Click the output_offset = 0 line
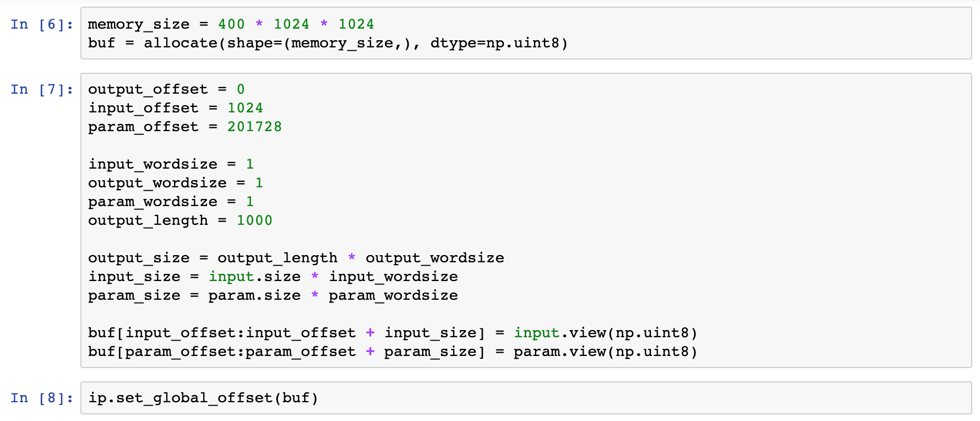 (166, 89)
